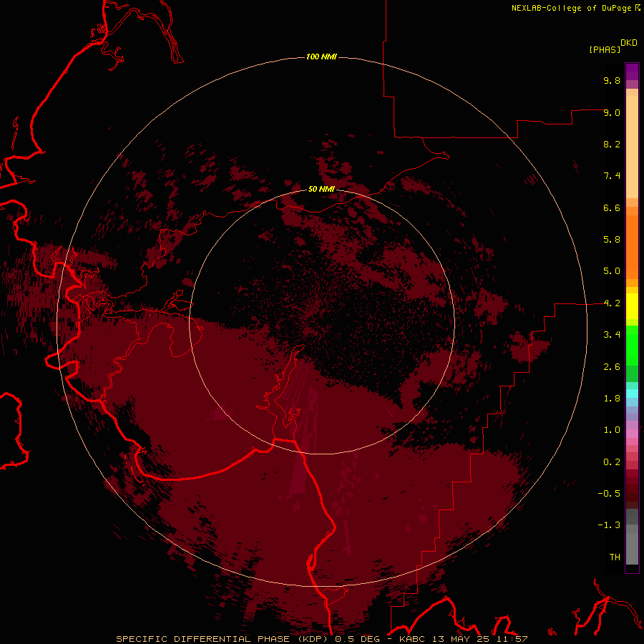
Task: Click the 6.6 scale value
Action: pyautogui.click(x=612, y=208)
